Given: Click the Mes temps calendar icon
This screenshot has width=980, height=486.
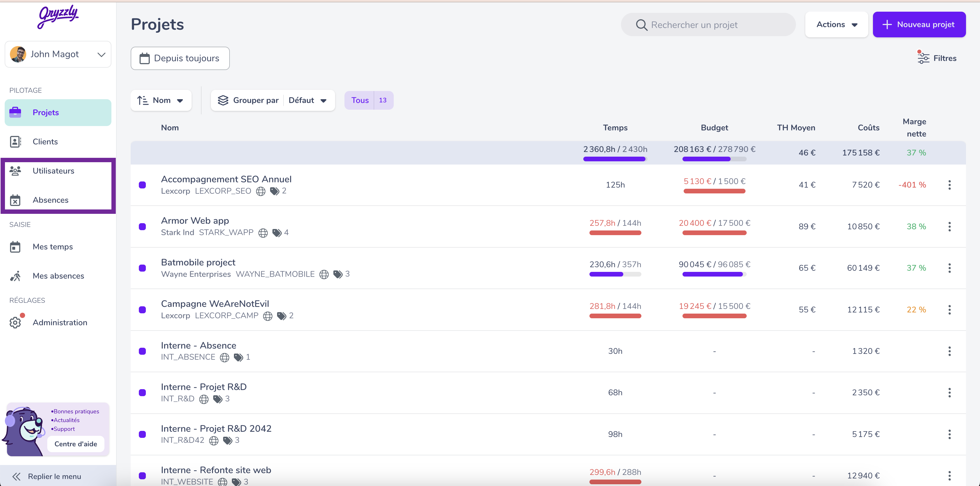Looking at the screenshot, I should (x=15, y=247).
